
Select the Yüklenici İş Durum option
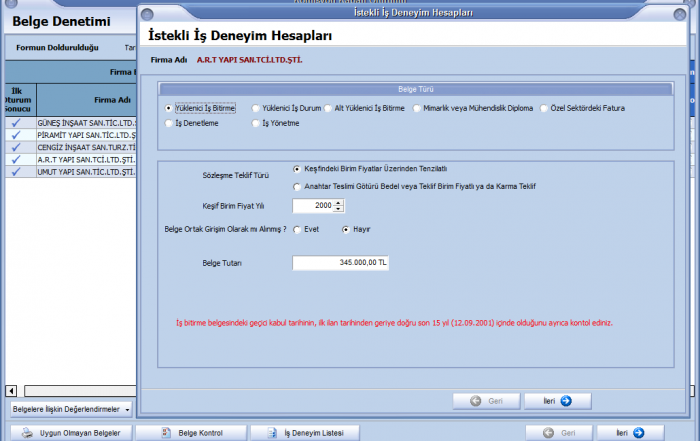point(257,108)
